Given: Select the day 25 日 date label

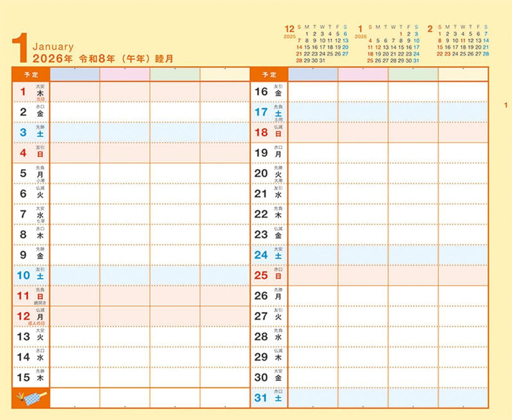Looking at the screenshot, I should tap(269, 275).
